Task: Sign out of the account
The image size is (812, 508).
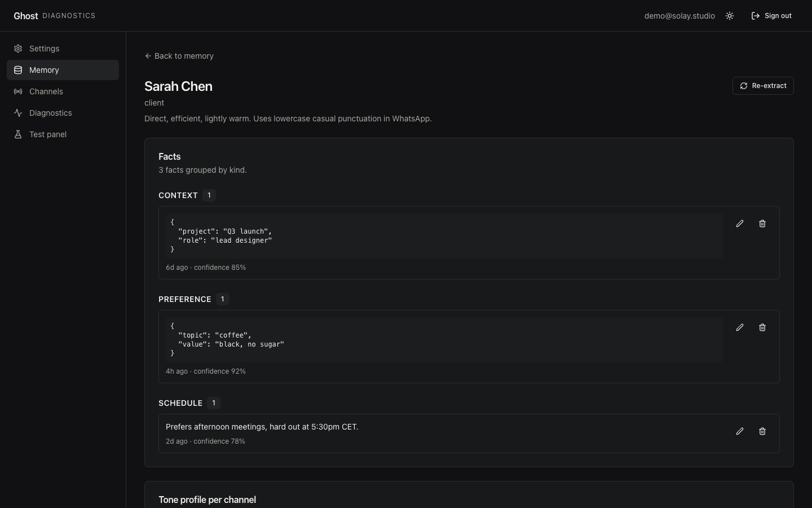Action: point(771,16)
